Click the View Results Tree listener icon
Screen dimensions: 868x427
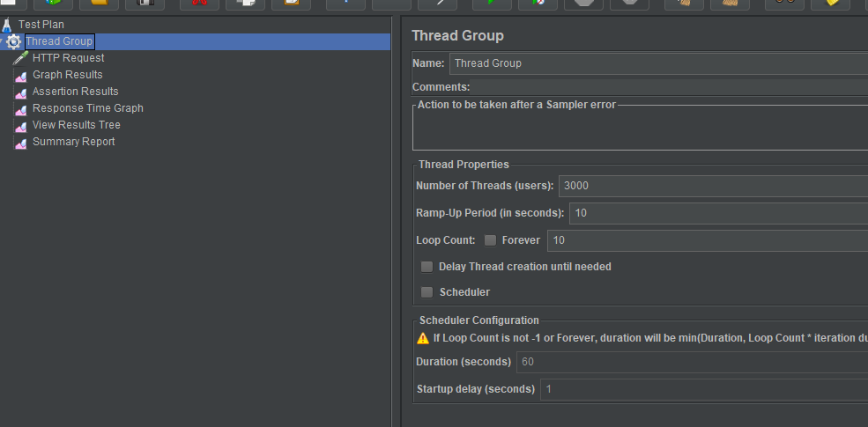click(x=21, y=126)
